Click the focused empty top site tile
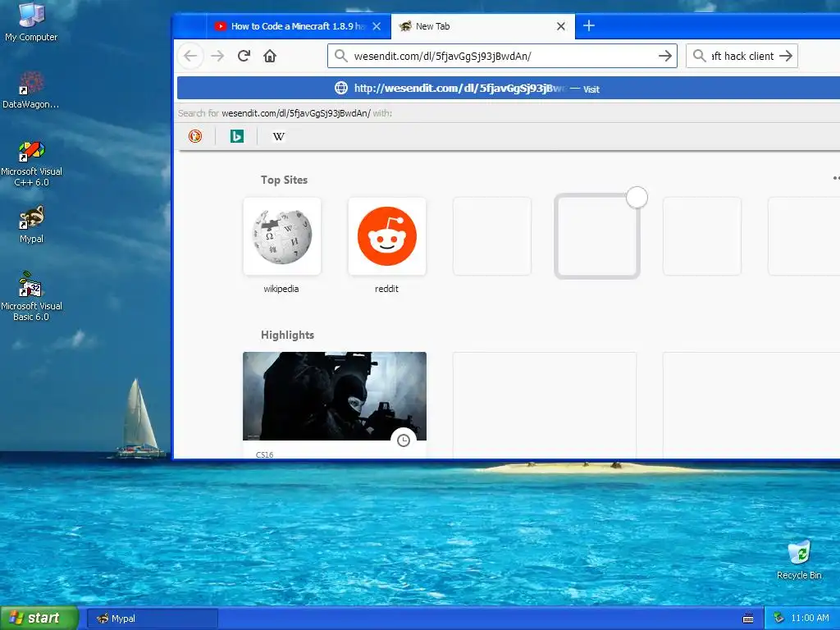 pyautogui.click(x=597, y=236)
